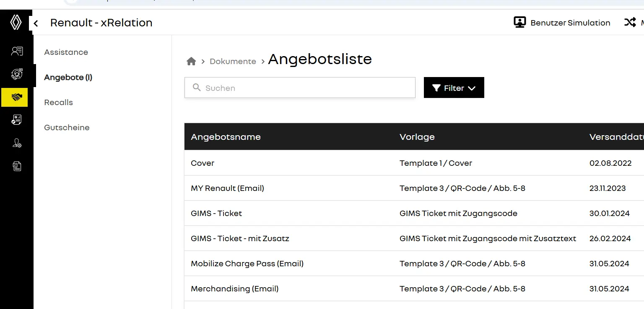Sort by Versanddatum column header
The height and width of the screenshot is (309, 644).
click(617, 137)
